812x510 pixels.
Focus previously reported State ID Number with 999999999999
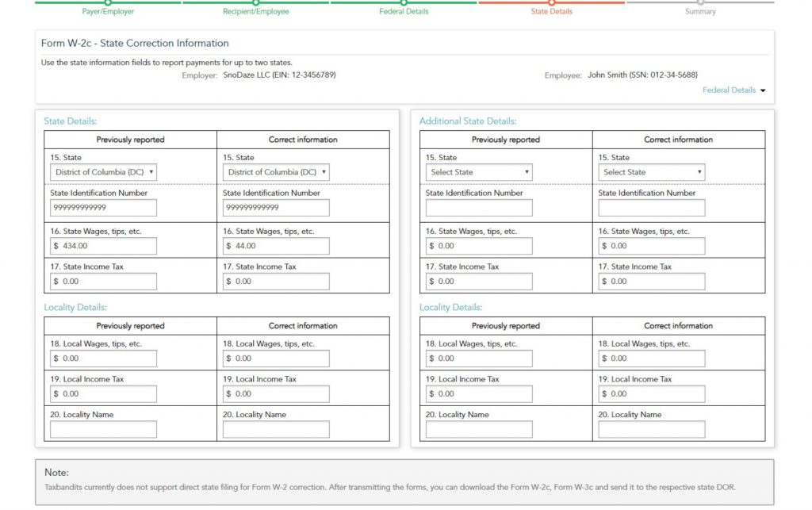pyautogui.click(x=103, y=208)
